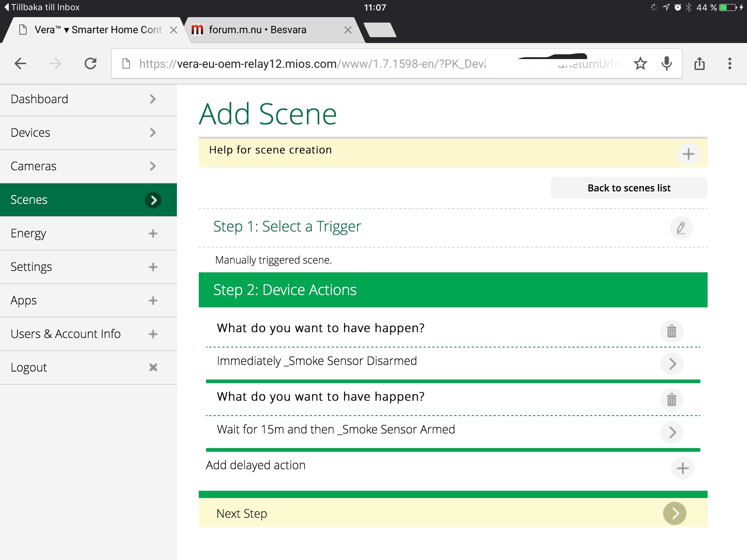Expand the Settings sidebar section
Viewport: 747px width, 560px height.
point(153,267)
